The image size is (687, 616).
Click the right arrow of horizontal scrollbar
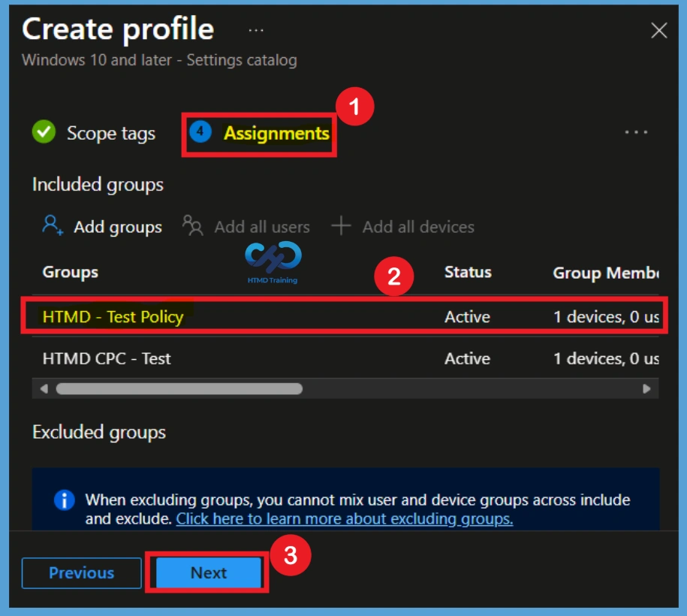[646, 389]
